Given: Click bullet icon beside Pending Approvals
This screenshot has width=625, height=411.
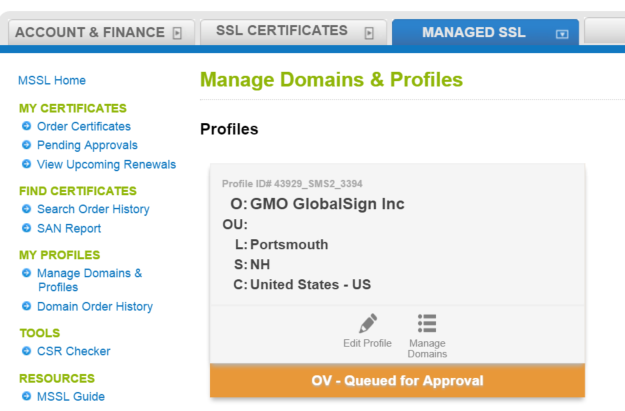Looking at the screenshot, I should pos(26,146).
